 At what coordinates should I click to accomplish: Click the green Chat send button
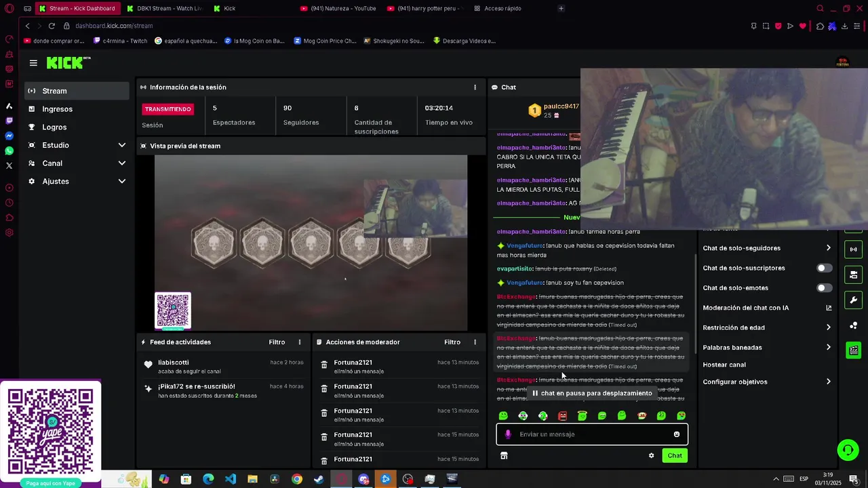click(675, 455)
